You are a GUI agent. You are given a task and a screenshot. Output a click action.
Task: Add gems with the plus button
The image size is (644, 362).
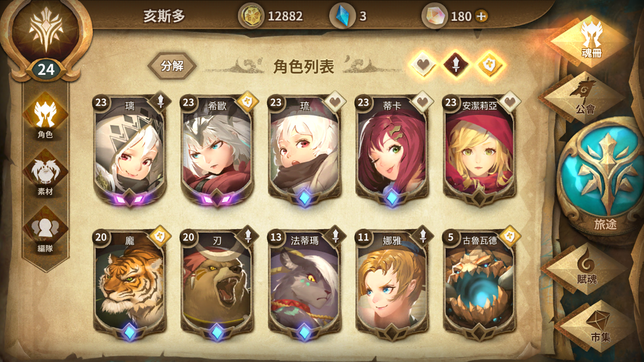481,16
